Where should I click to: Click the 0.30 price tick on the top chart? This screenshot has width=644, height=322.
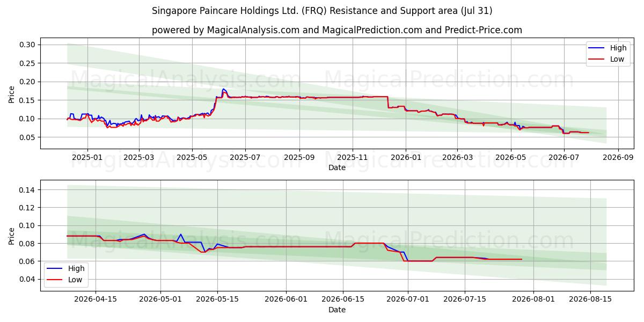pyautogui.click(x=27, y=45)
